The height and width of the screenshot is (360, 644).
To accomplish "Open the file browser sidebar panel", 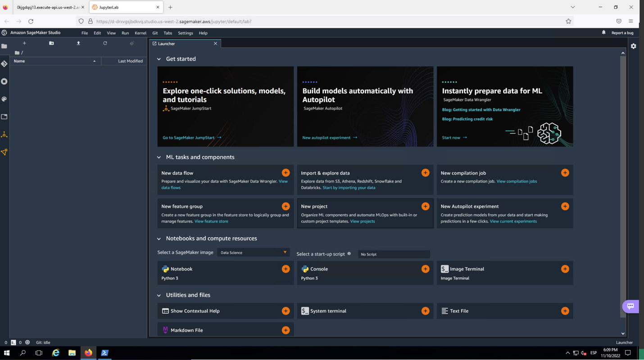I will [5, 46].
